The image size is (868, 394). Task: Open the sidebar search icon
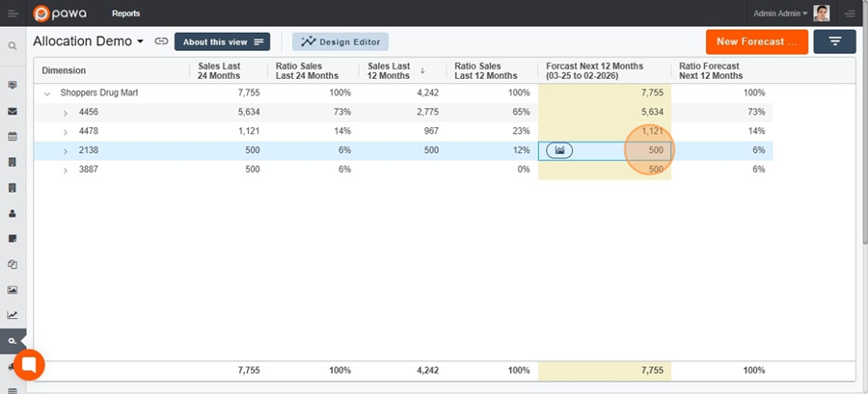point(13,46)
